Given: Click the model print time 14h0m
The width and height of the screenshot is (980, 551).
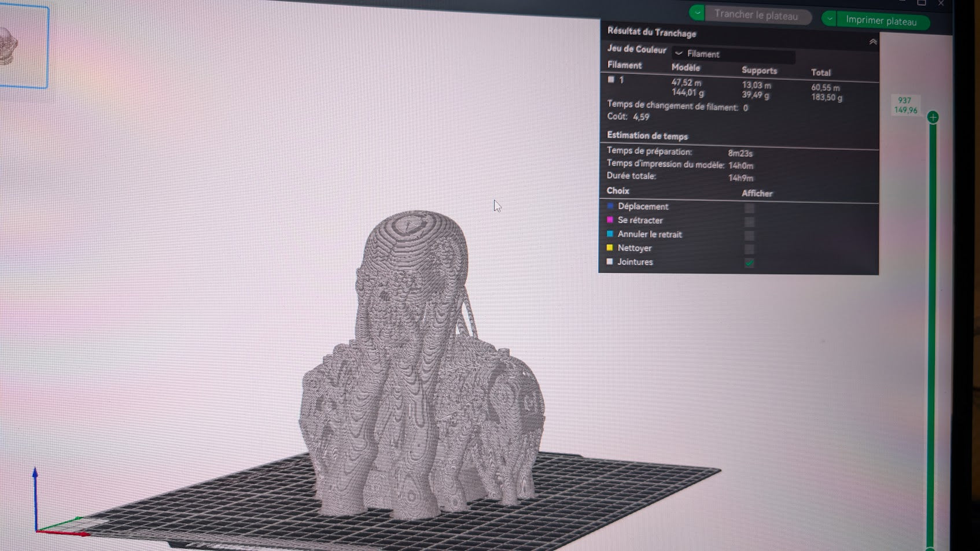Looking at the screenshot, I should pyautogui.click(x=740, y=166).
